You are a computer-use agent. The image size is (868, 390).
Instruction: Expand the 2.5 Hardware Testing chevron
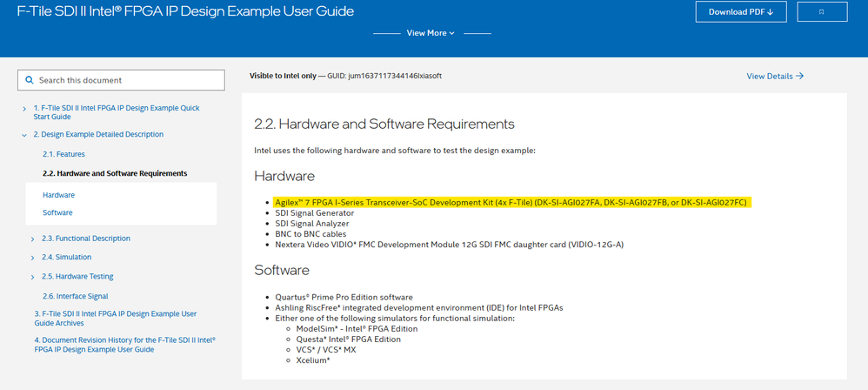point(35,277)
